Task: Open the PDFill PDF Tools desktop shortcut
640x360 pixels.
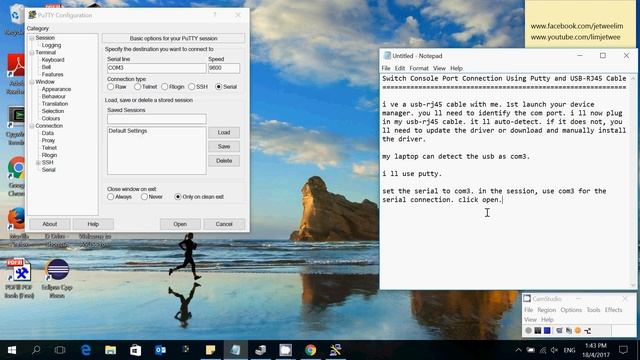Action: (x=19, y=278)
